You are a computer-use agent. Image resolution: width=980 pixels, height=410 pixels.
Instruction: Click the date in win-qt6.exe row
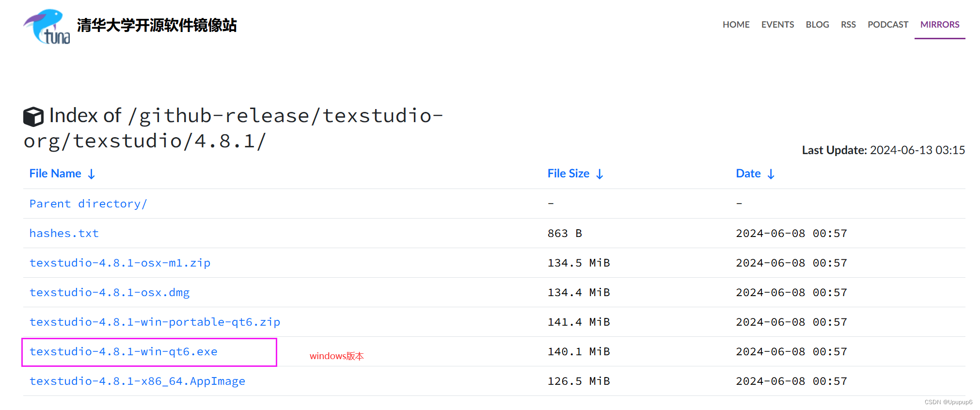coord(791,351)
